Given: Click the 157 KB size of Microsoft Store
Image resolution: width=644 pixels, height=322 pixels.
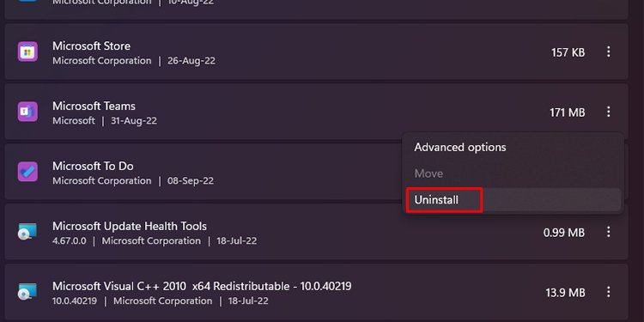Looking at the screenshot, I should [x=568, y=52].
